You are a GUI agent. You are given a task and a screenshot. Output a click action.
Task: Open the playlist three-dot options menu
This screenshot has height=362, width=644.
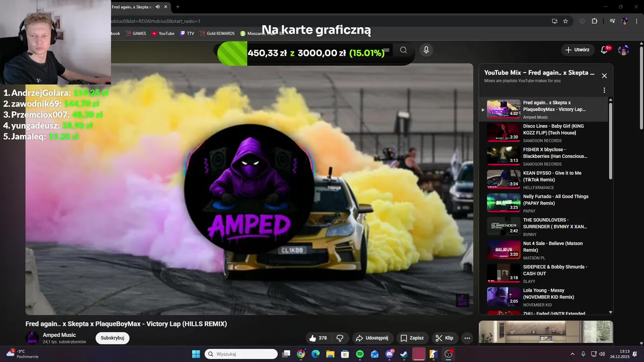pos(604,90)
